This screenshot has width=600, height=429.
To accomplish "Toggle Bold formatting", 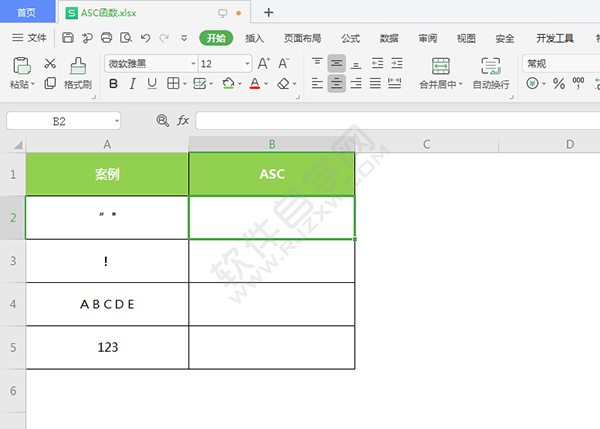I will pyautogui.click(x=113, y=83).
